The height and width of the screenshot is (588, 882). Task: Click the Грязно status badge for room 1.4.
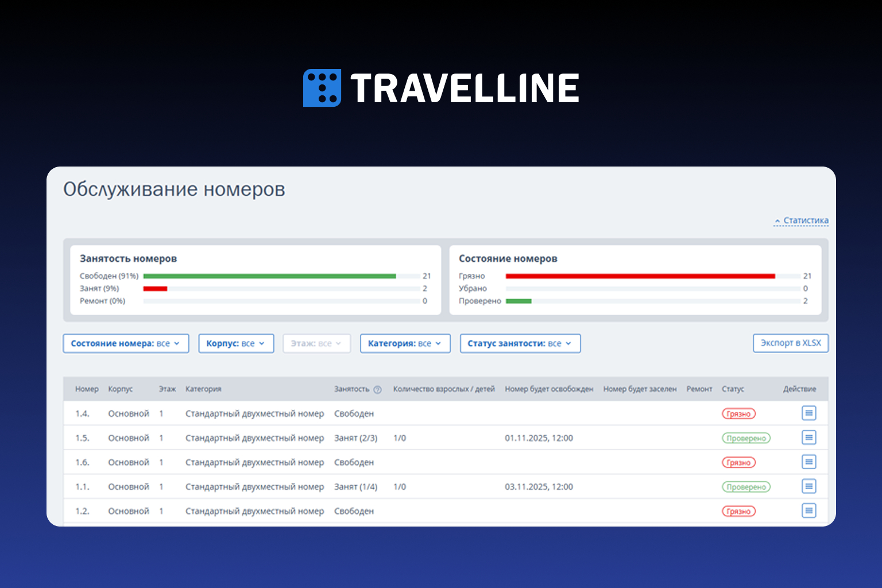pyautogui.click(x=738, y=413)
